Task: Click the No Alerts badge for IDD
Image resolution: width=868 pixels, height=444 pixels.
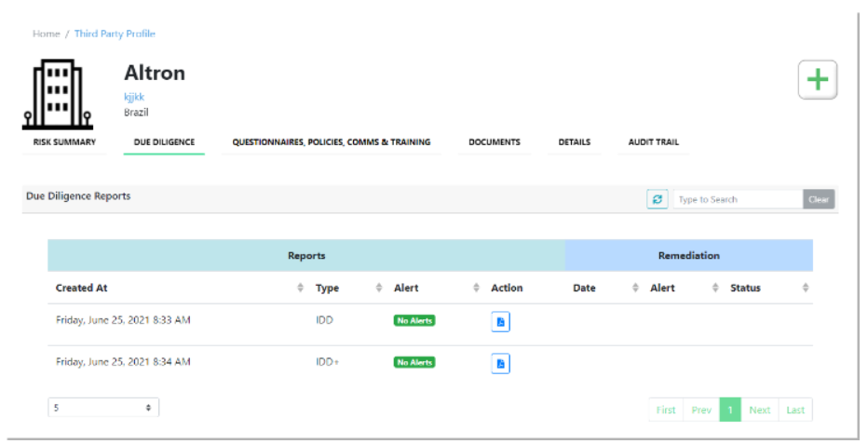Action: coord(414,321)
